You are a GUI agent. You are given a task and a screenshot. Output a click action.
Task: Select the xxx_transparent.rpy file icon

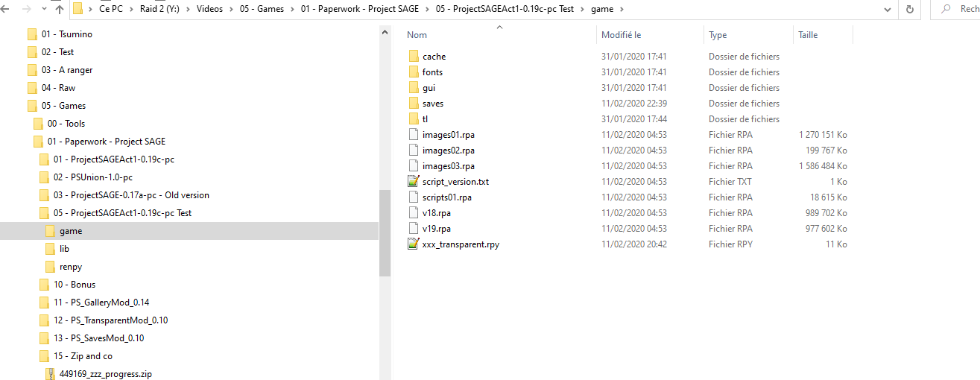[x=414, y=244]
